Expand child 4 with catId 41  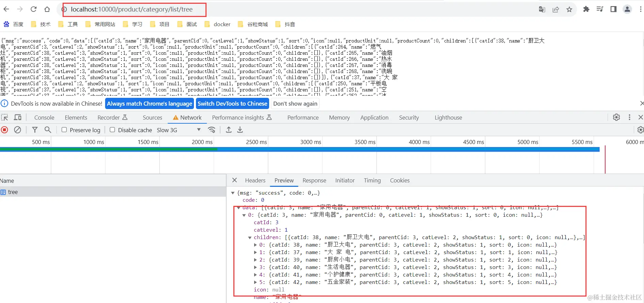click(x=255, y=275)
